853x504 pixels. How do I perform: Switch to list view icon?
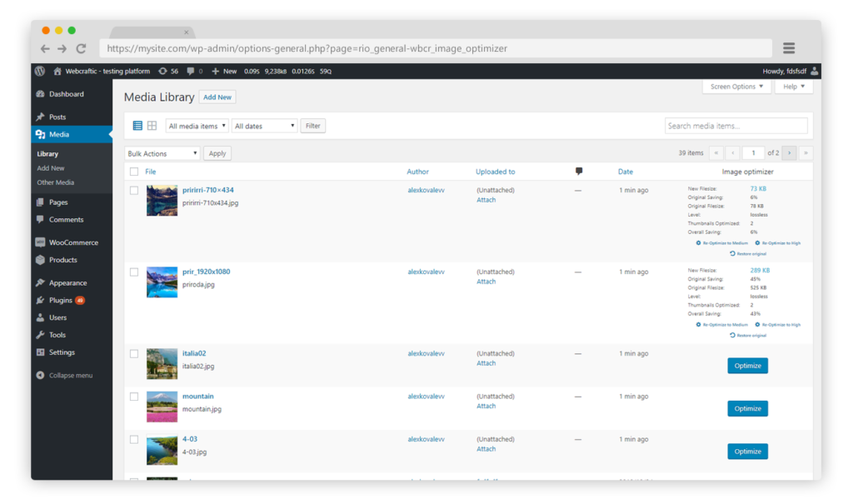[137, 126]
